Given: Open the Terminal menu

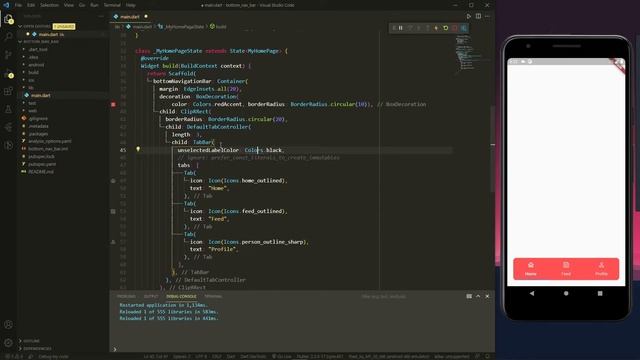Looking at the screenshot, I should click(112, 5).
